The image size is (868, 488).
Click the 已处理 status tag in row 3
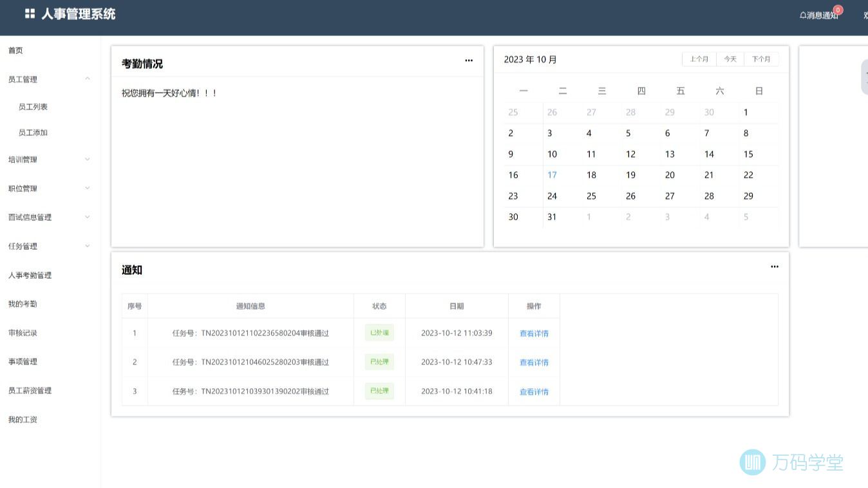tap(379, 391)
